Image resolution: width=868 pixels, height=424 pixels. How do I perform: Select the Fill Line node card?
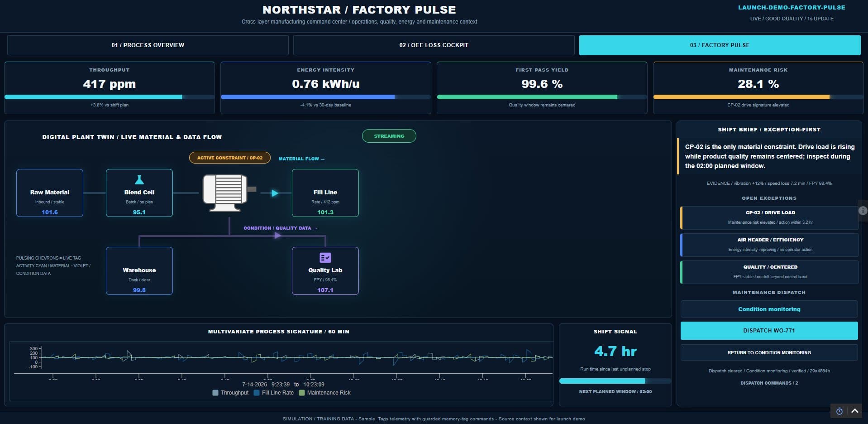(325, 193)
